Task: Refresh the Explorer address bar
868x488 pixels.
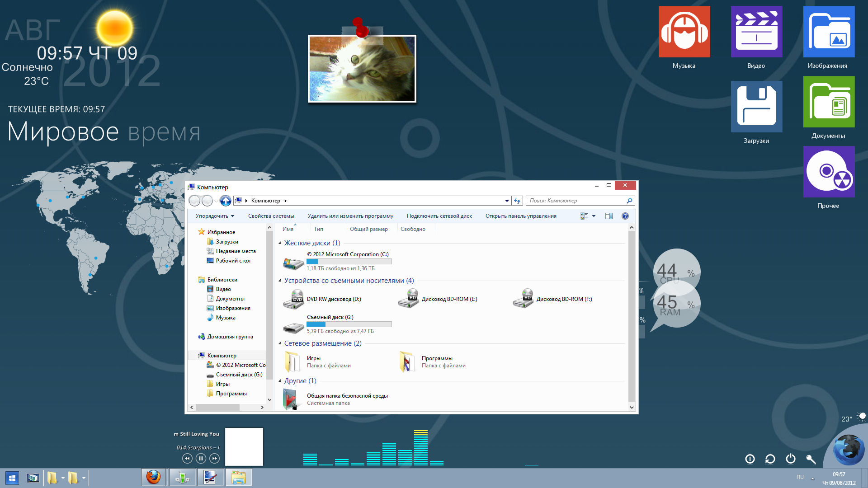Action: 517,201
